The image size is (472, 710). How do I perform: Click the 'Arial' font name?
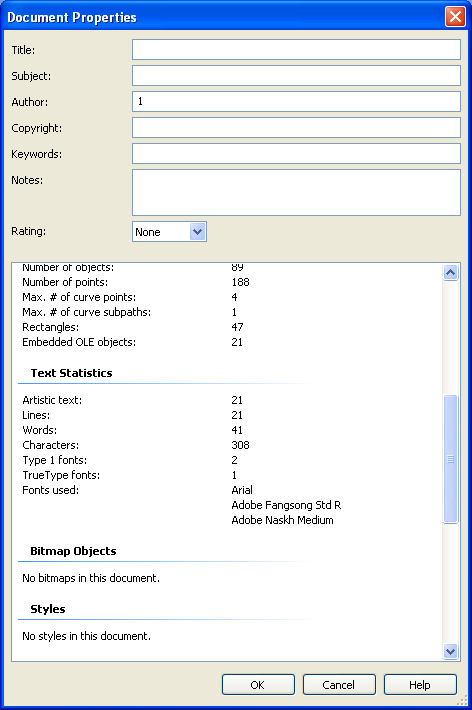tap(242, 489)
